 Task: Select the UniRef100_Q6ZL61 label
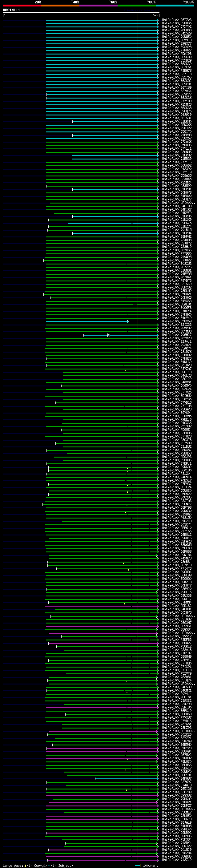[177, 67]
